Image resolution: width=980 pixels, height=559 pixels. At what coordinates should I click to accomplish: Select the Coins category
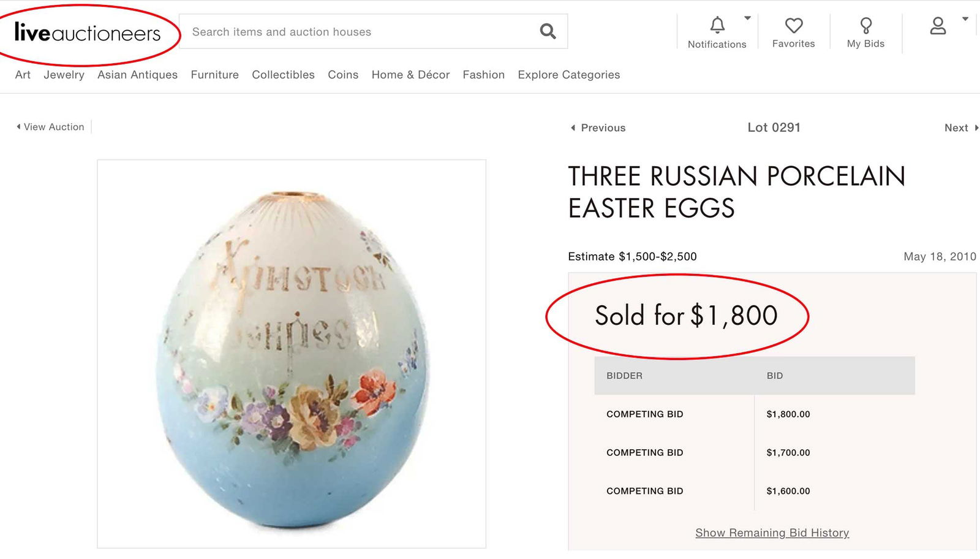(x=342, y=74)
